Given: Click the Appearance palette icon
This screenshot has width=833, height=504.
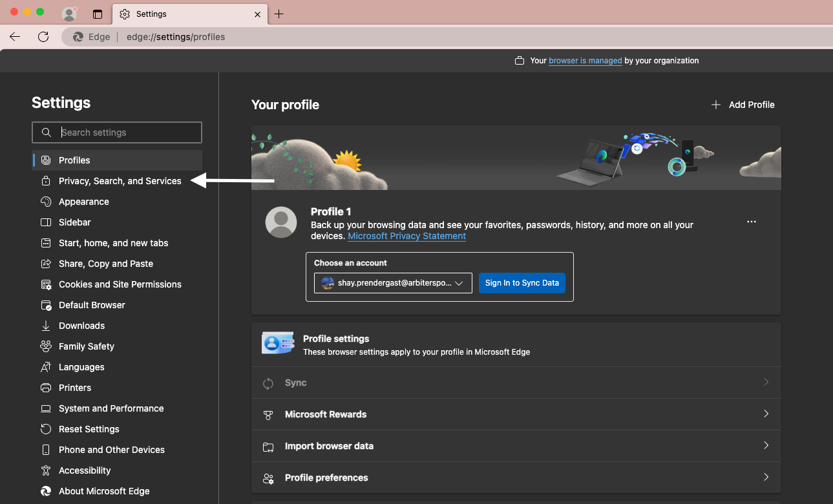Looking at the screenshot, I should pyautogui.click(x=46, y=202).
